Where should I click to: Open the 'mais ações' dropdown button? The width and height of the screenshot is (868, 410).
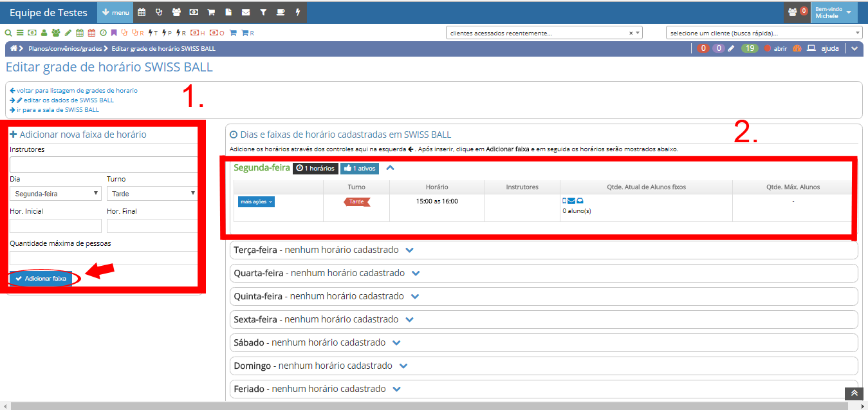[x=256, y=201]
